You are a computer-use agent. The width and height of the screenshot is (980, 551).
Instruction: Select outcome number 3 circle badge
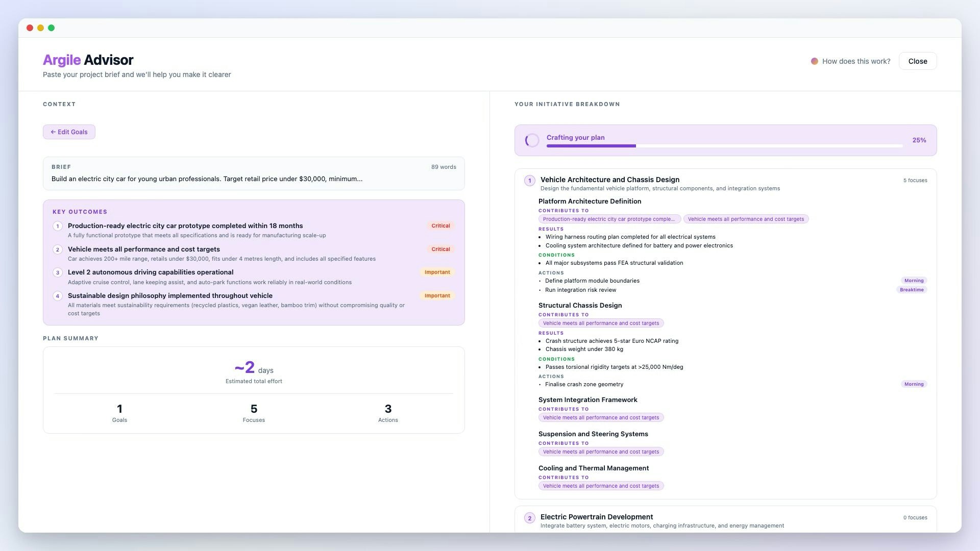(58, 272)
